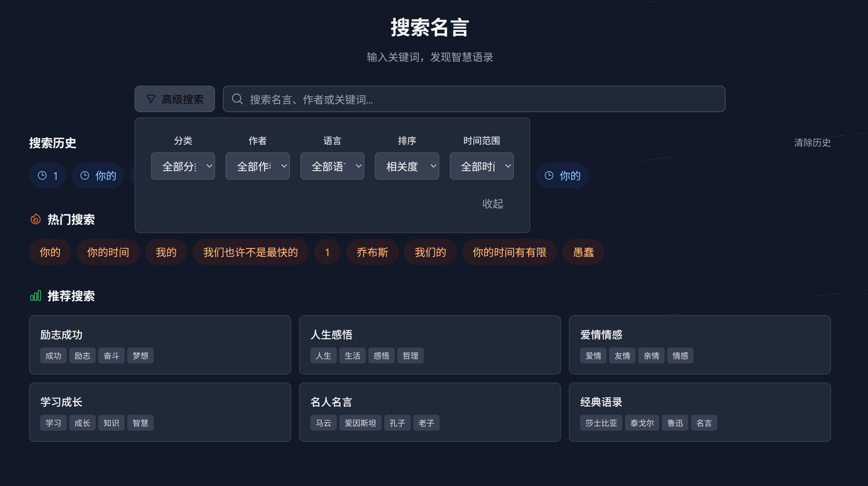This screenshot has width=868, height=486.
Task: Focus the quote search input field
Action: coord(472,99)
